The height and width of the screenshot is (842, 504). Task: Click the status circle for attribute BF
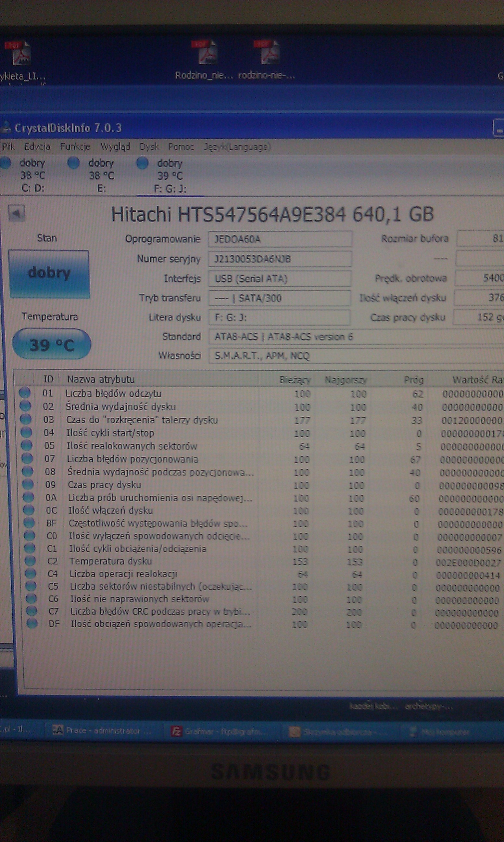(29, 523)
